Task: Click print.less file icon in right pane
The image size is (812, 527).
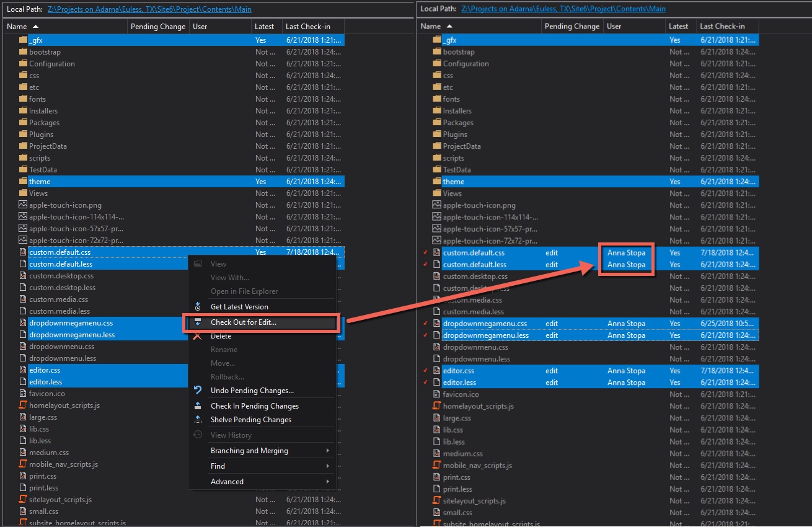Action: (x=437, y=489)
